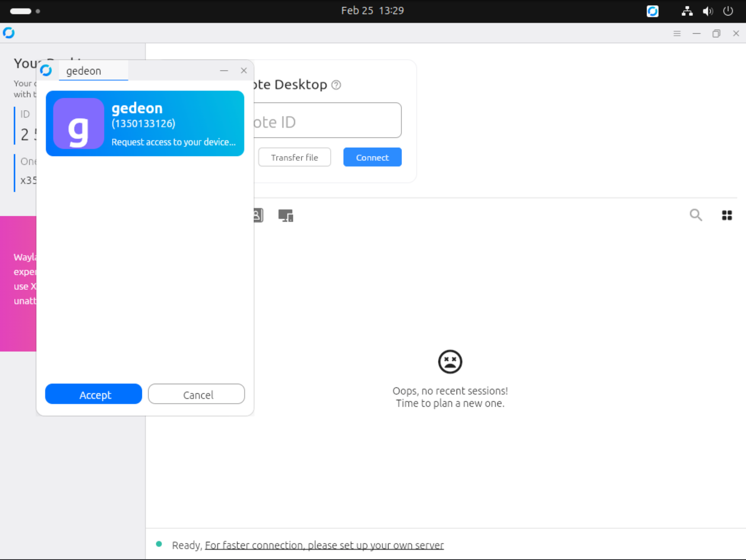This screenshot has width=746, height=560.
Task: Open the RustDesk hamburger settings menu
Action: [677, 33]
